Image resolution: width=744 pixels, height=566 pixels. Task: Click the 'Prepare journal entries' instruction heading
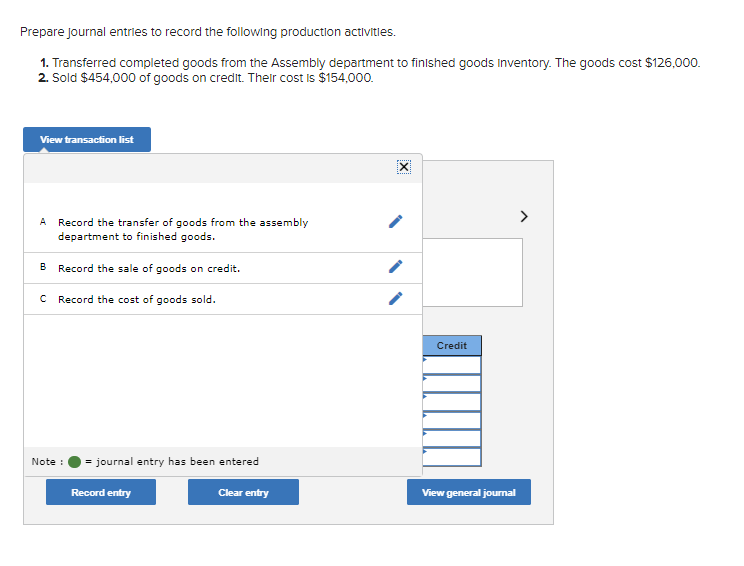click(208, 32)
